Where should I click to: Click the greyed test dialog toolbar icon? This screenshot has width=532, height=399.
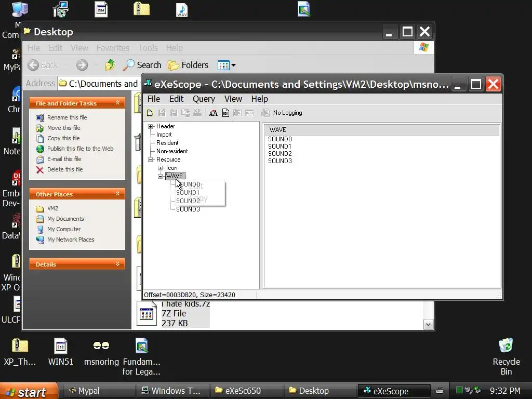point(249,113)
